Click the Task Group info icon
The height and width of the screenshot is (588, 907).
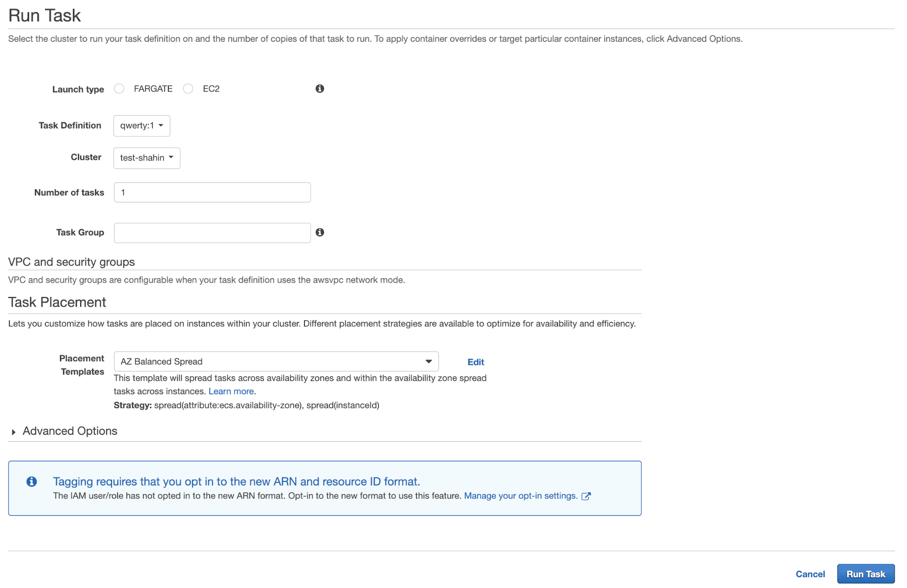[319, 232]
